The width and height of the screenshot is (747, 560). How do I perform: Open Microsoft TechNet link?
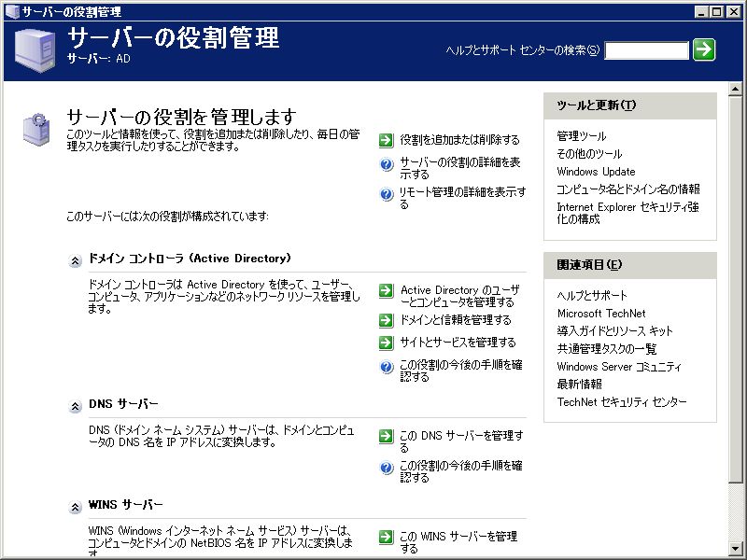pyautogui.click(x=601, y=314)
